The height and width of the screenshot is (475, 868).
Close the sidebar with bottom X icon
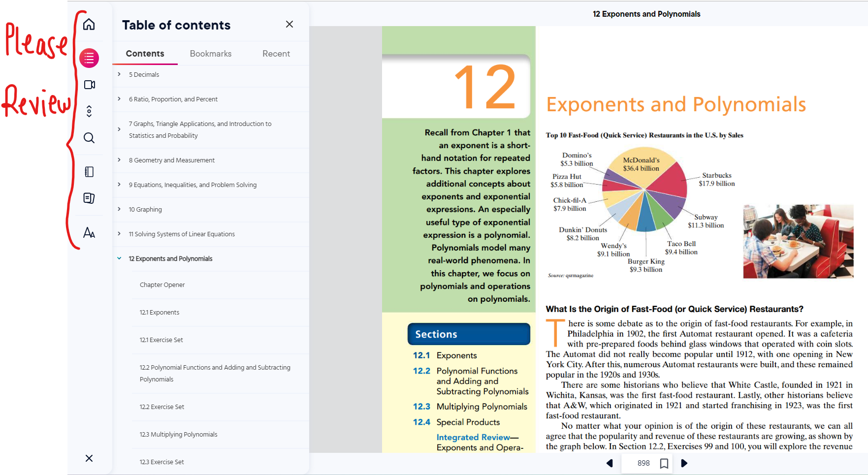pos(89,458)
